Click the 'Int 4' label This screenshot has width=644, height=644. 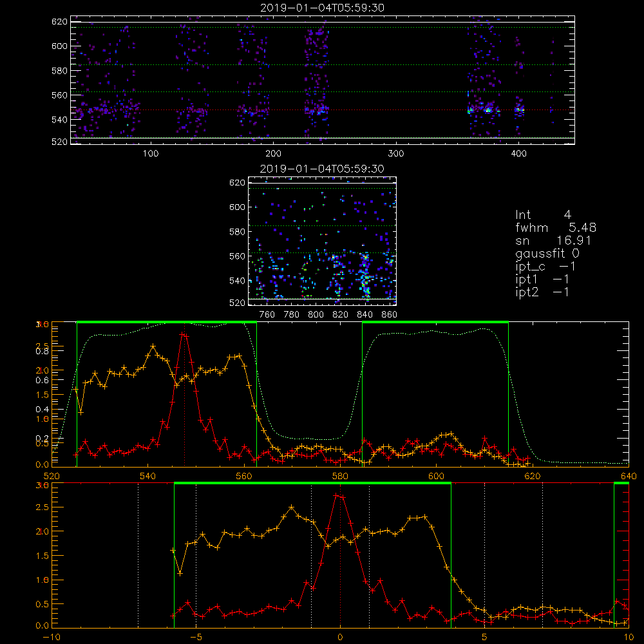pos(543,215)
